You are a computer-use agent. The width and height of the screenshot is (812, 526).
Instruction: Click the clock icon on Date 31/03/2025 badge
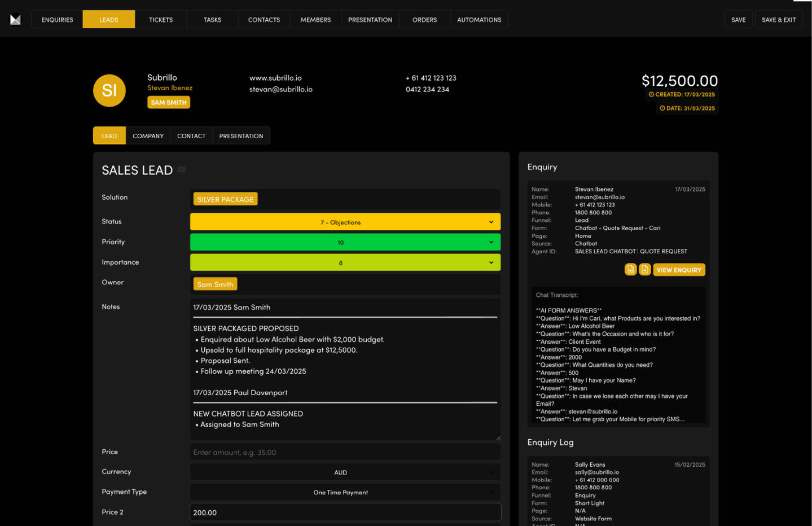click(x=662, y=108)
